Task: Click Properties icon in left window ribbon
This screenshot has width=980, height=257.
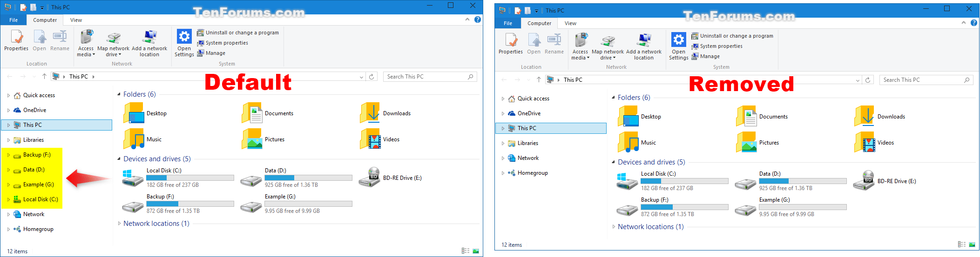Action: (17, 37)
